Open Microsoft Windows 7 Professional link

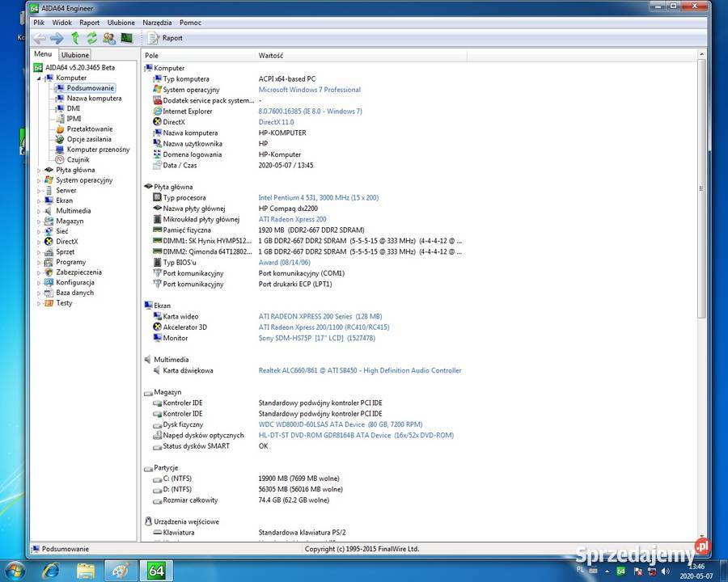[x=310, y=90]
